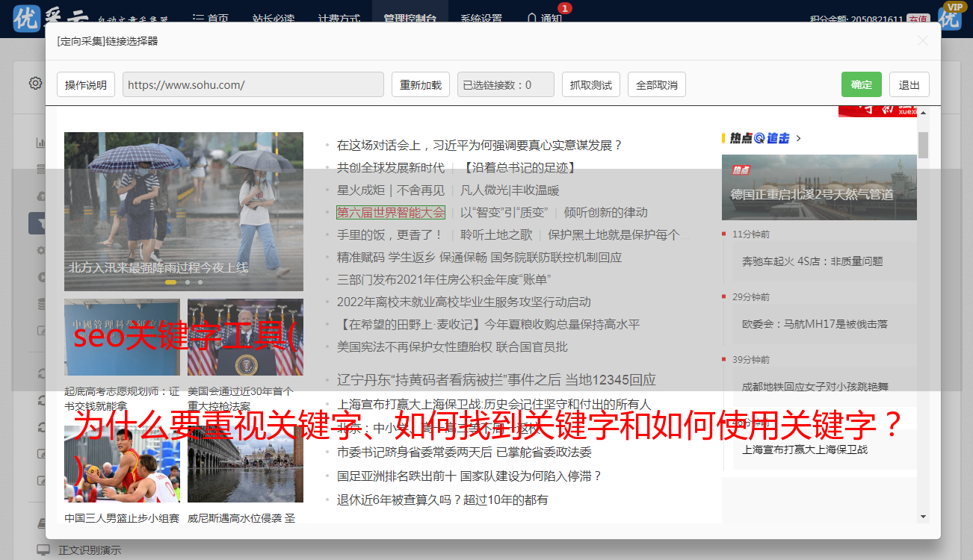973x560 pixels.
Task: Click the VIP badge avatar icon
Action: tap(951, 16)
